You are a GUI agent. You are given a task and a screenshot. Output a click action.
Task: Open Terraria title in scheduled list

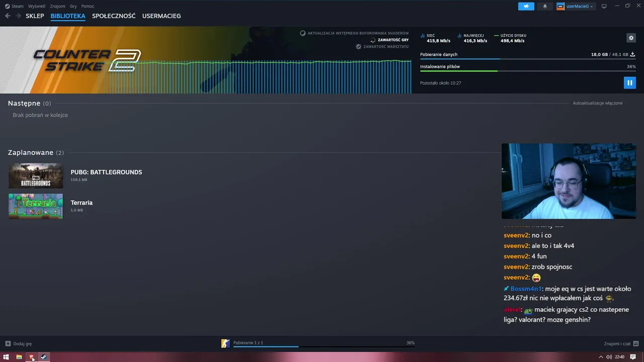coord(82,203)
